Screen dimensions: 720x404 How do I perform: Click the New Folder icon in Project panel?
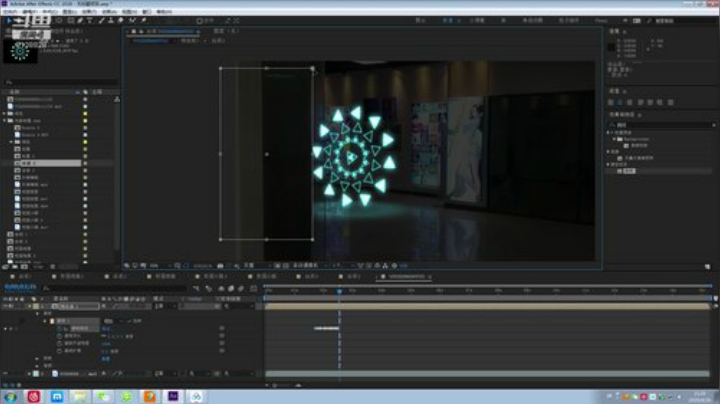[15, 266]
